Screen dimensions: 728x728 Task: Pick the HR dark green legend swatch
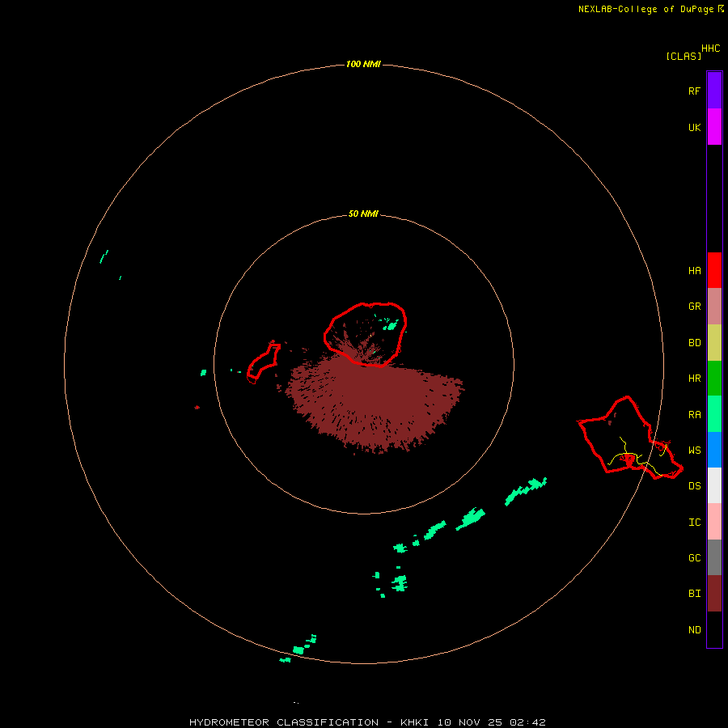tap(714, 379)
